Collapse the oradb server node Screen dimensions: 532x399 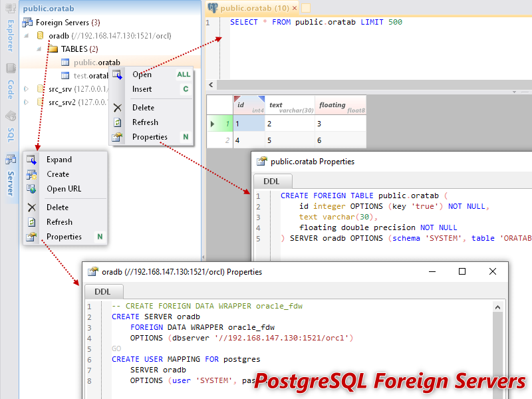27,36
